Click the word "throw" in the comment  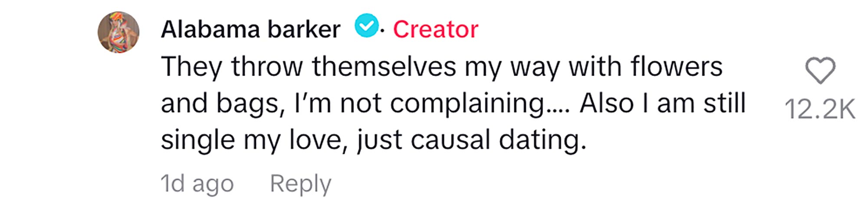point(267,67)
